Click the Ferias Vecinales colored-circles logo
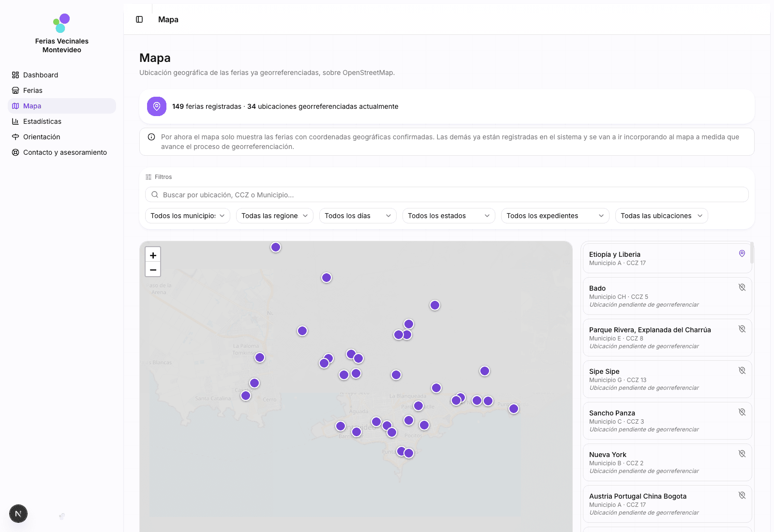774x532 pixels. tap(61, 23)
